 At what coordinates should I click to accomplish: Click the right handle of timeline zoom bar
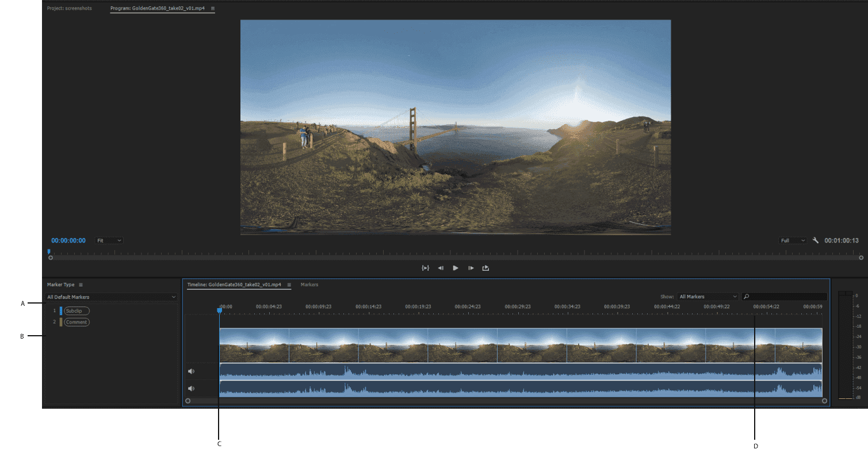(824, 401)
